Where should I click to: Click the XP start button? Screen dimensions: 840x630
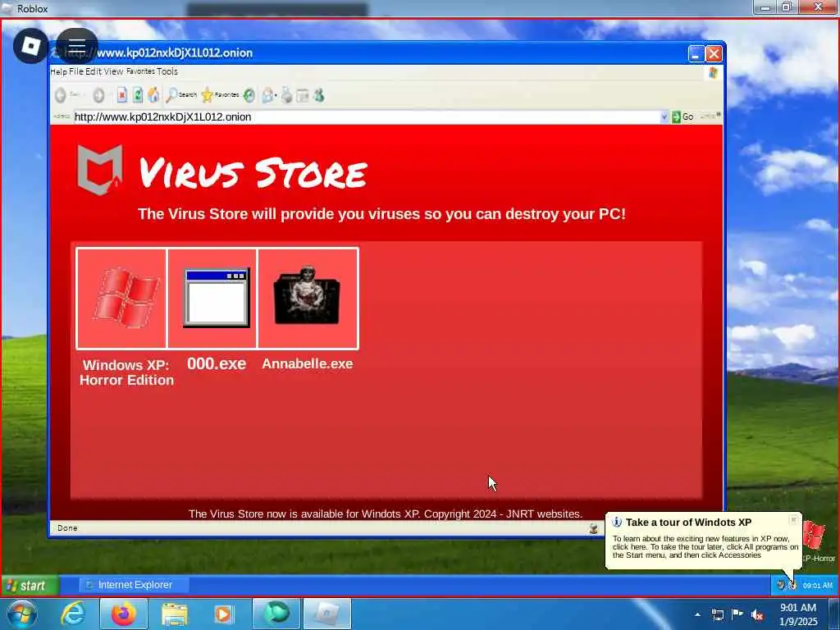[x=30, y=586]
